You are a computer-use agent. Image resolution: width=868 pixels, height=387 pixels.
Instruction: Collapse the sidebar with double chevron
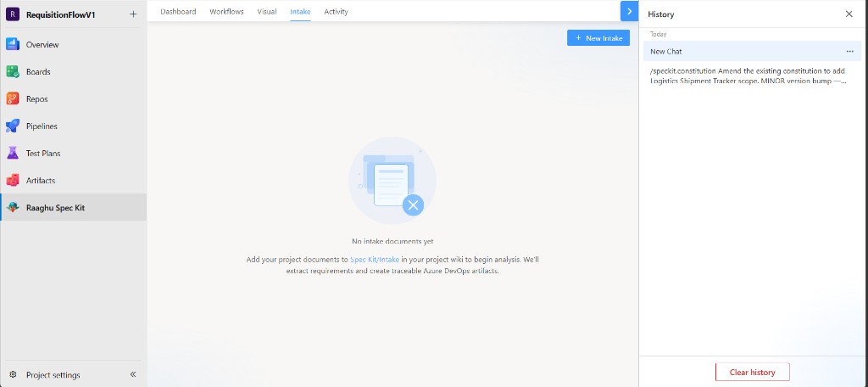(x=133, y=375)
